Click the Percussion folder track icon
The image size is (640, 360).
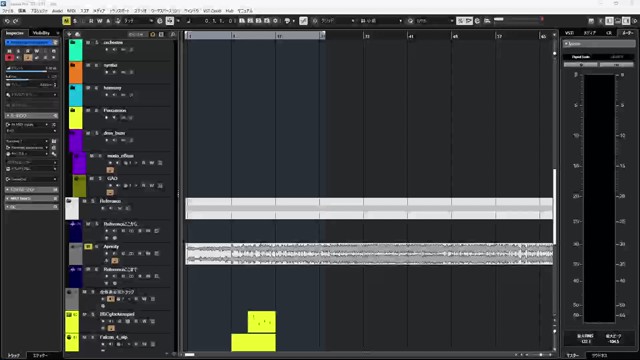point(73,111)
